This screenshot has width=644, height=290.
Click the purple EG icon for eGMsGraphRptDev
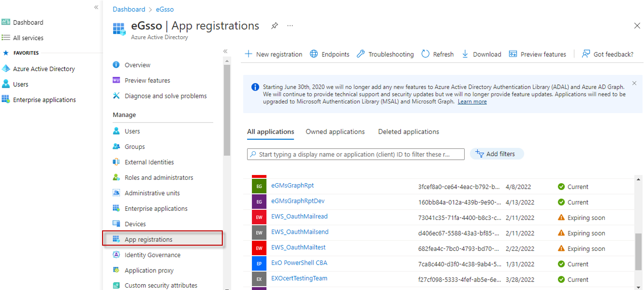259,202
